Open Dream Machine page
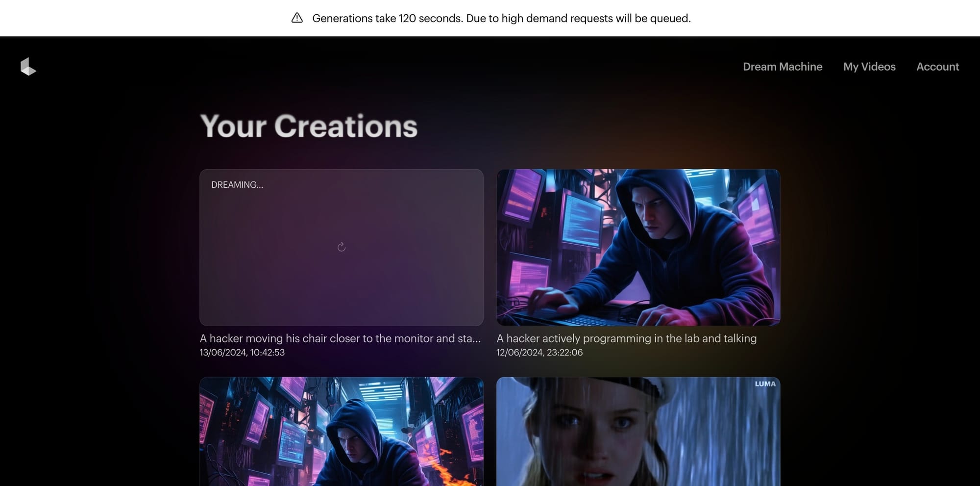Image resolution: width=980 pixels, height=486 pixels. (x=783, y=67)
